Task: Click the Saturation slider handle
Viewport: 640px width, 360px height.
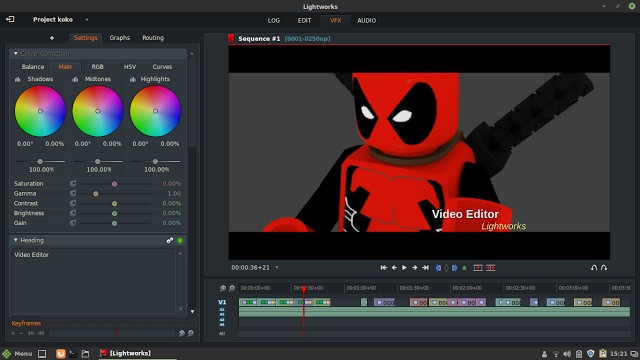Action: 115,184
